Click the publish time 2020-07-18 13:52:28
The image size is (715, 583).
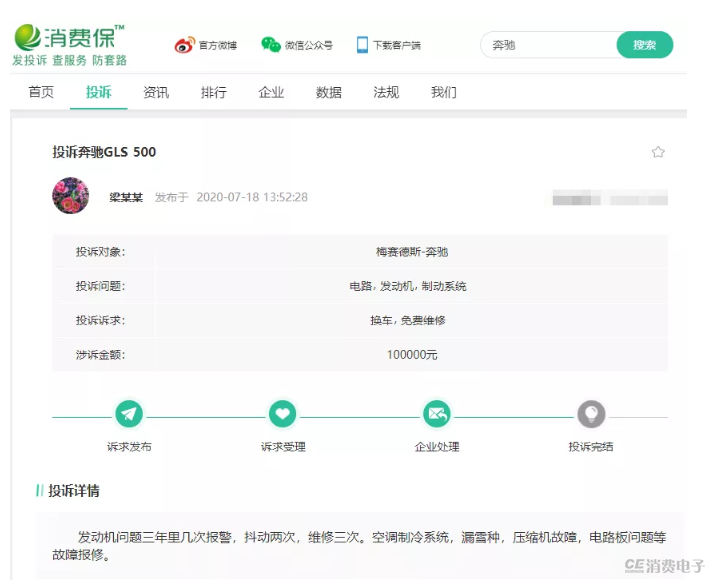pyautogui.click(x=252, y=197)
